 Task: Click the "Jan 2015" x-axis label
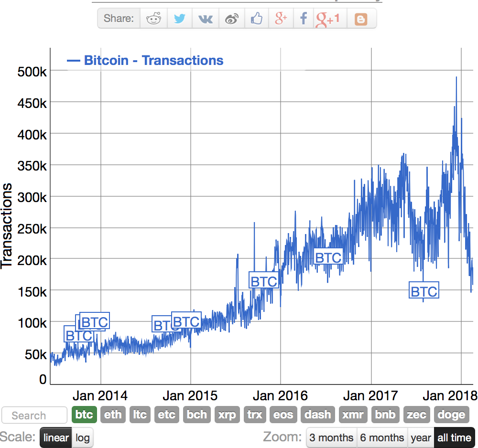click(190, 395)
